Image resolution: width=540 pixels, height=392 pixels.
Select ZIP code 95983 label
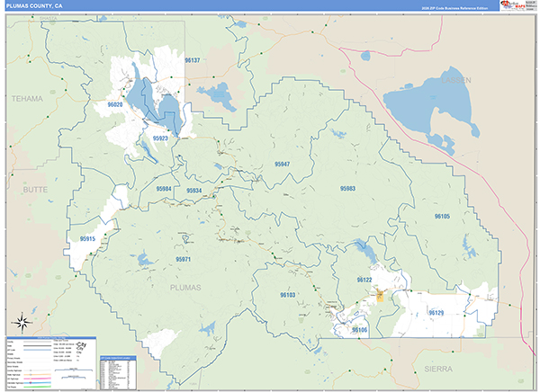click(x=348, y=189)
